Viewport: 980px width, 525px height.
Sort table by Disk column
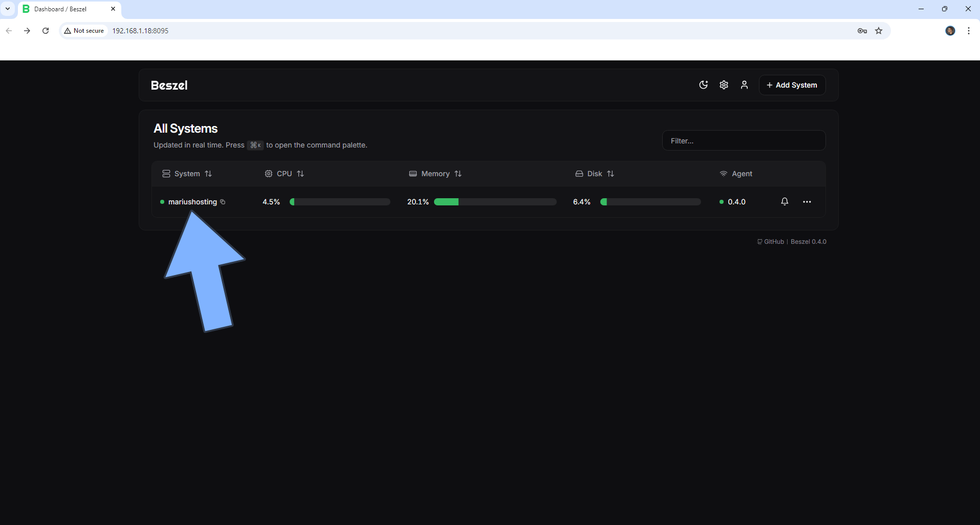[595, 174]
